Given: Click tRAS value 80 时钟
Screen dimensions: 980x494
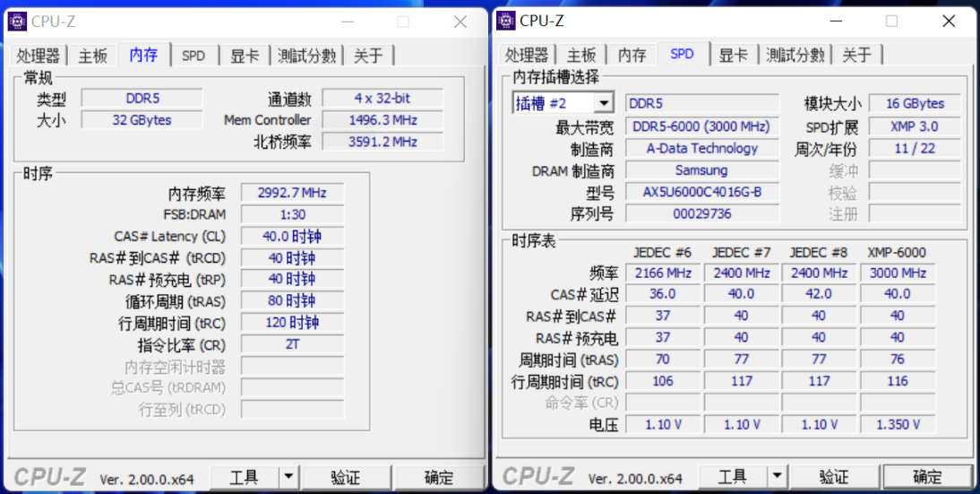Looking at the screenshot, I should coord(293,300).
